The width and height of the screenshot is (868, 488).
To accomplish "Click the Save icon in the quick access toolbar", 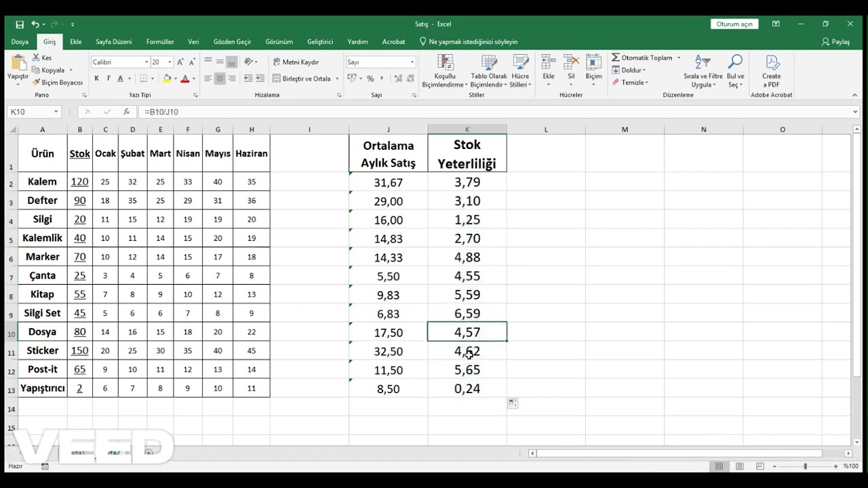I will coord(20,24).
